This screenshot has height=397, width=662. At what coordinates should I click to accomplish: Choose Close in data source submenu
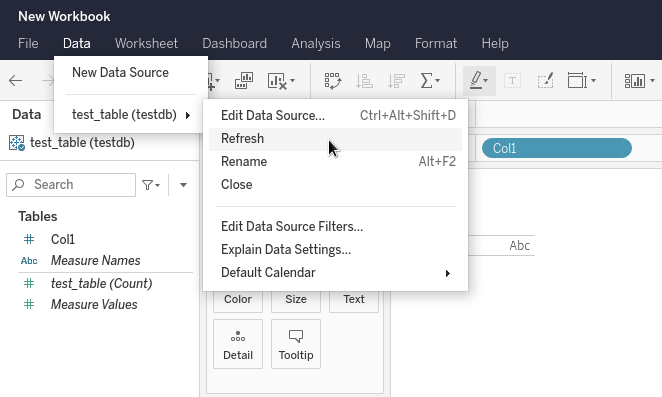tap(336, 185)
